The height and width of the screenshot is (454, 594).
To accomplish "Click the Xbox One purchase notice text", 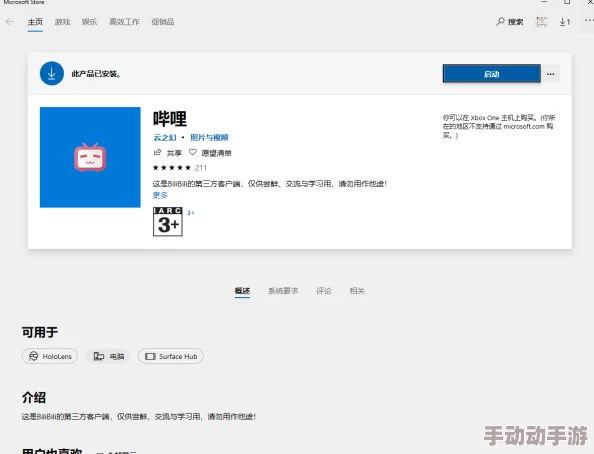I will point(499,126).
